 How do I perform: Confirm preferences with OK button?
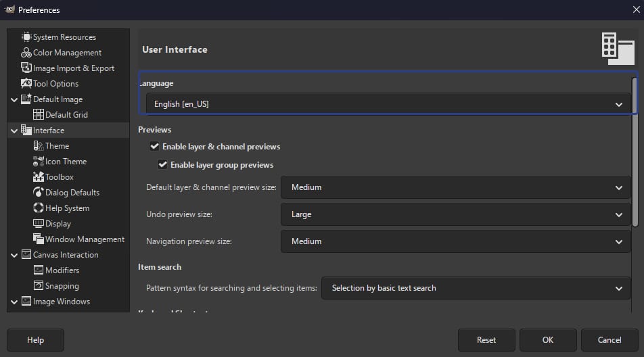click(548, 340)
